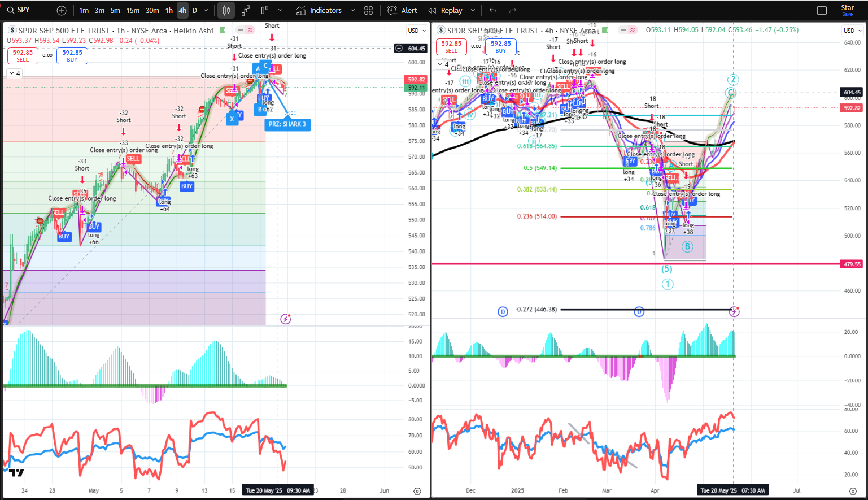Select the PRZ: SHARK 3 label

[x=287, y=124]
